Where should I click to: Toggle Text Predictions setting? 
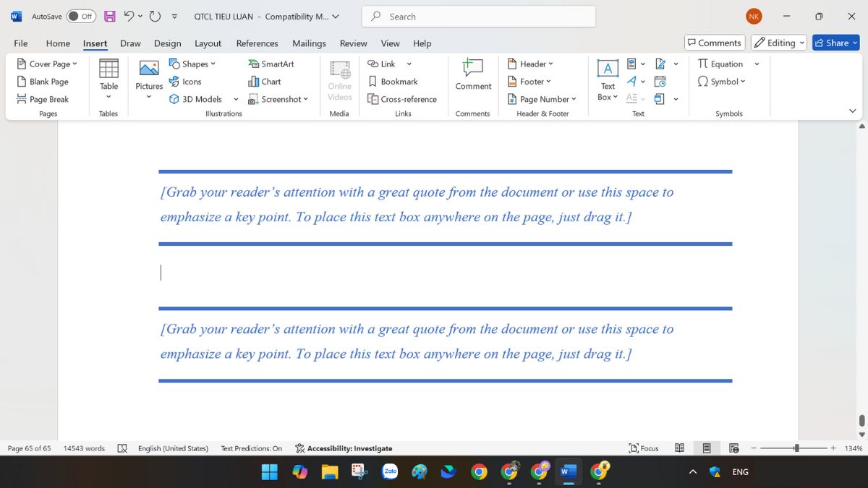[x=252, y=448]
